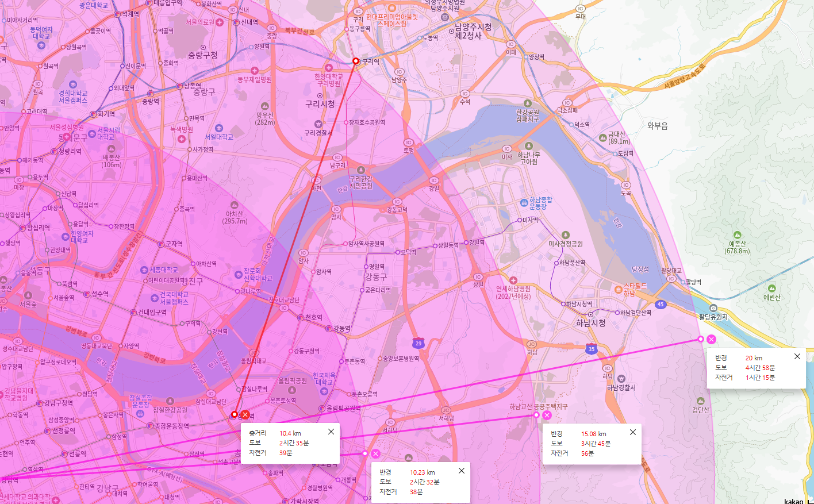This screenshot has width=814, height=504.
Task: Select the red line start point at 구리역
Action: (356, 61)
